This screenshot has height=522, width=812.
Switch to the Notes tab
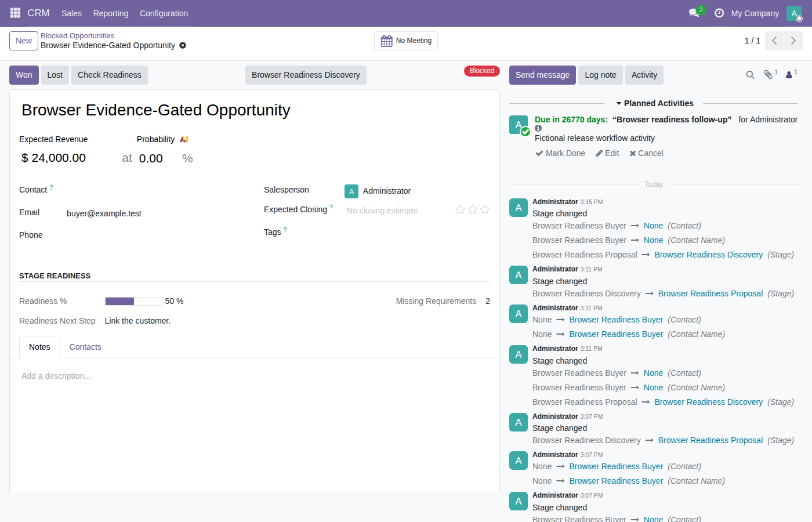[x=39, y=347]
